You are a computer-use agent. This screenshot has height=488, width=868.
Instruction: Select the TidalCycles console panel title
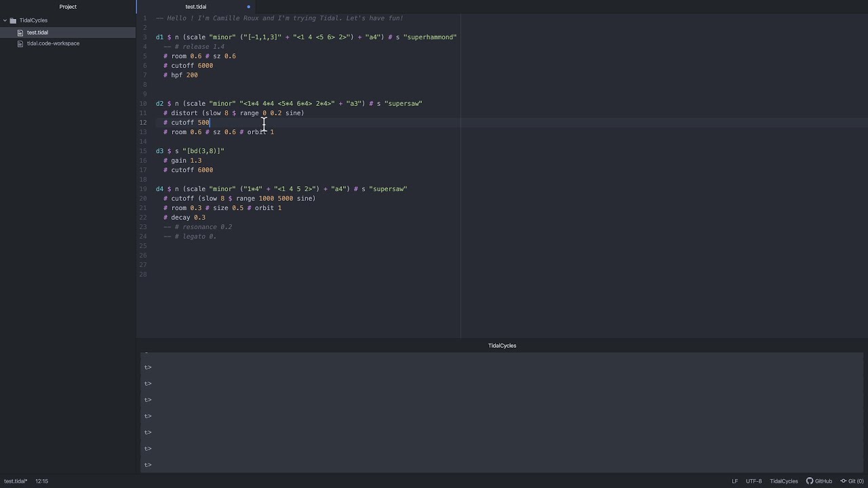coord(502,346)
